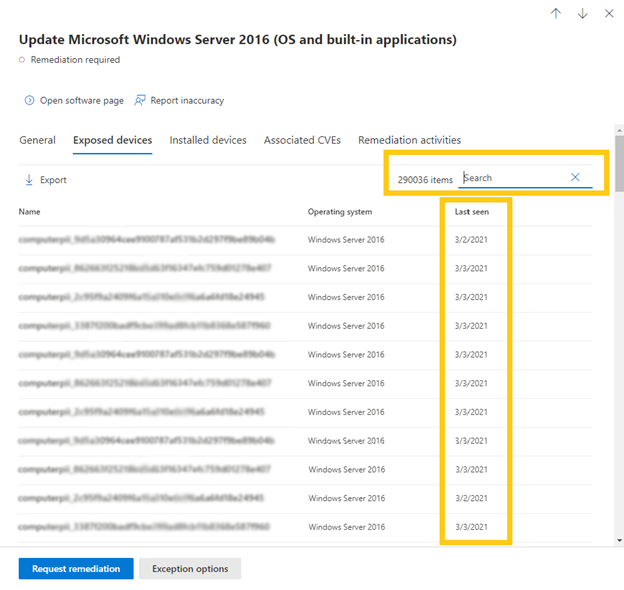This screenshot has width=624, height=590.
Task: Close the recommendation flyout panel
Action: tap(609, 14)
